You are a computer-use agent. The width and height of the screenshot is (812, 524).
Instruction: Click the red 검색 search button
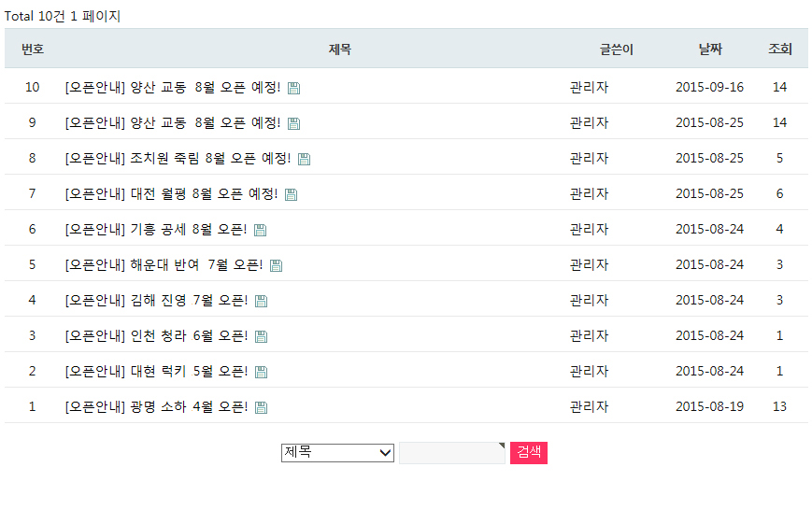(529, 452)
